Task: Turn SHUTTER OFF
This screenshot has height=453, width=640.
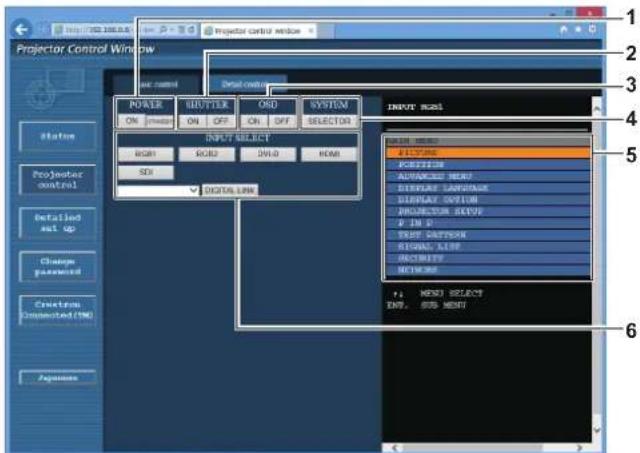Action: pyautogui.click(x=221, y=121)
